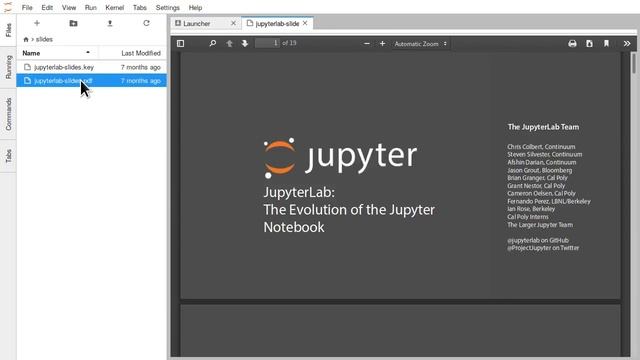Print the PDF document
Screen dimensions: 640x360
click(x=572, y=43)
